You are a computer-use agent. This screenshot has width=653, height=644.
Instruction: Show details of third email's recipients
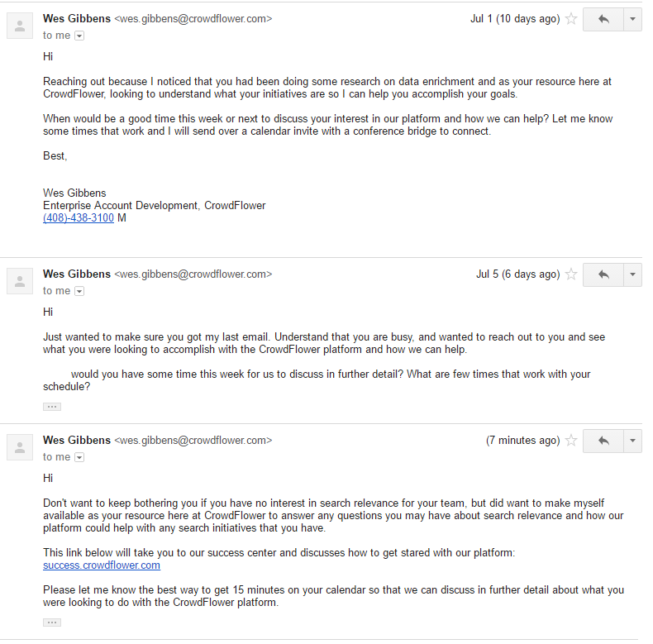pos(79,457)
